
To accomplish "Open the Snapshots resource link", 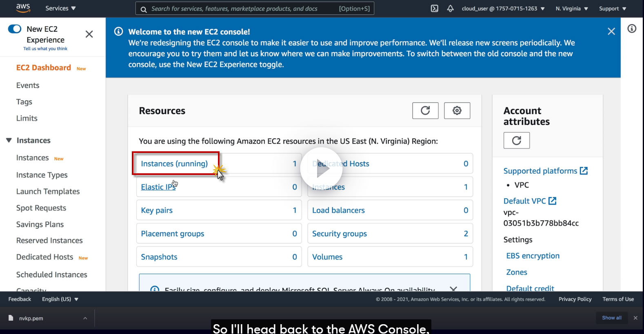I will coord(159,257).
